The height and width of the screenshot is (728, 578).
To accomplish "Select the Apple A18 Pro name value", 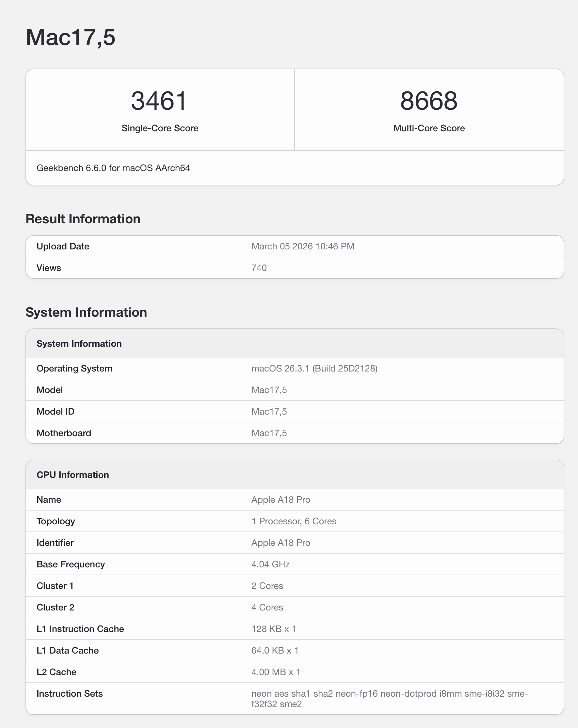I will (281, 500).
